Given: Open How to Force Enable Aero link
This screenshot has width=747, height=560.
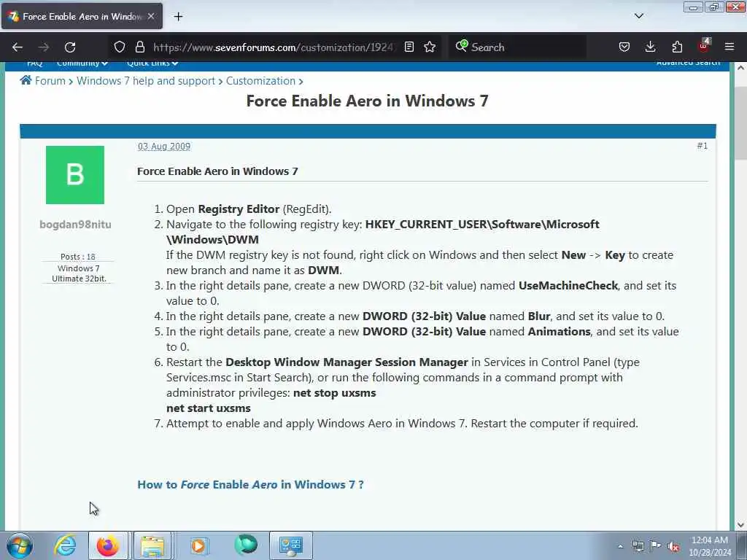Looking at the screenshot, I should coord(250,485).
